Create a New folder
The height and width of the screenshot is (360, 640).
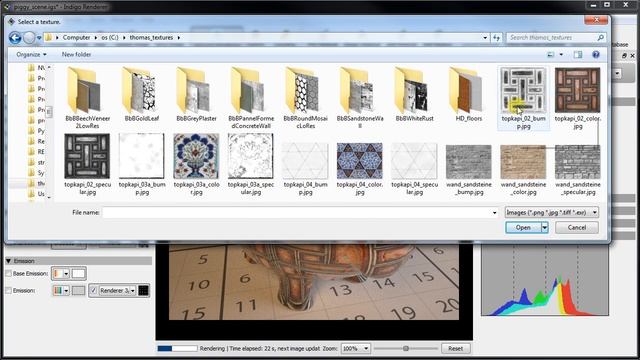tap(76, 54)
